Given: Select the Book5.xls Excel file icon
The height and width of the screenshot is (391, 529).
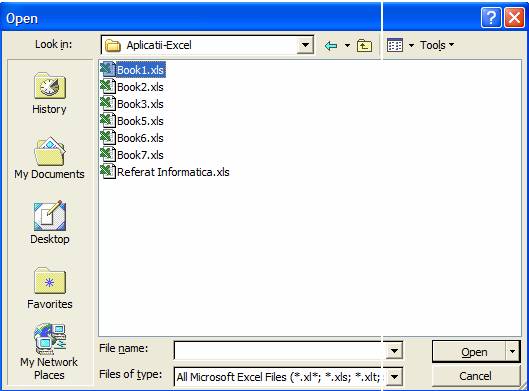Looking at the screenshot, I should click(108, 120).
